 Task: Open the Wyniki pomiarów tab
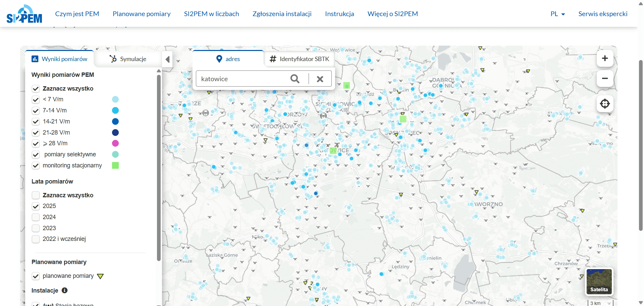[60, 59]
